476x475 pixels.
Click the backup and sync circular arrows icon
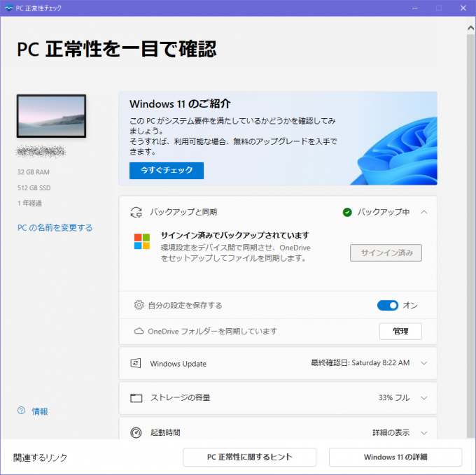pos(136,212)
